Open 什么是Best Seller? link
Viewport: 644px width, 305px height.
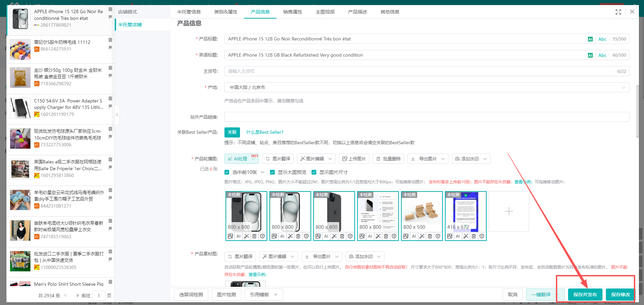point(265,132)
